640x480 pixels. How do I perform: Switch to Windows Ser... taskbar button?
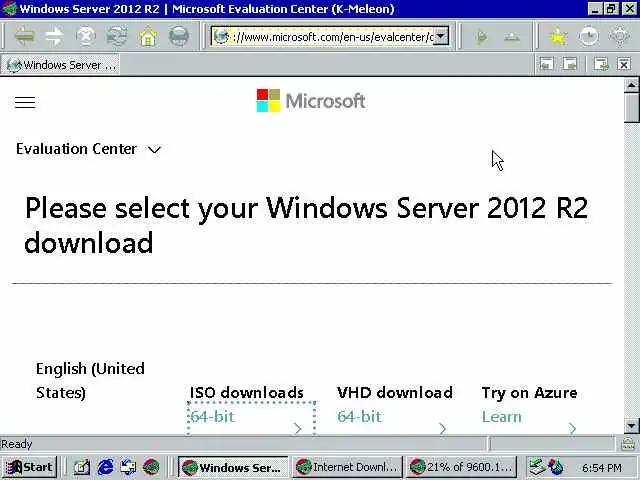pyautogui.click(x=233, y=467)
